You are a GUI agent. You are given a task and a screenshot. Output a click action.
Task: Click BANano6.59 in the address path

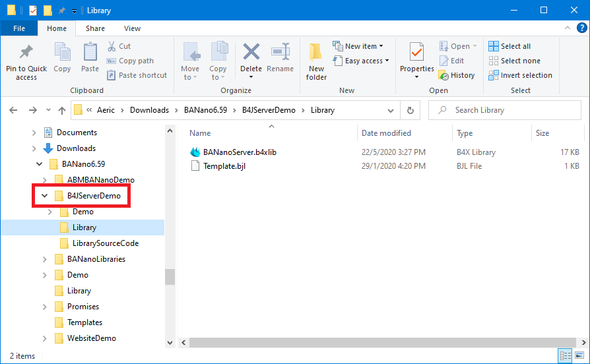point(205,110)
